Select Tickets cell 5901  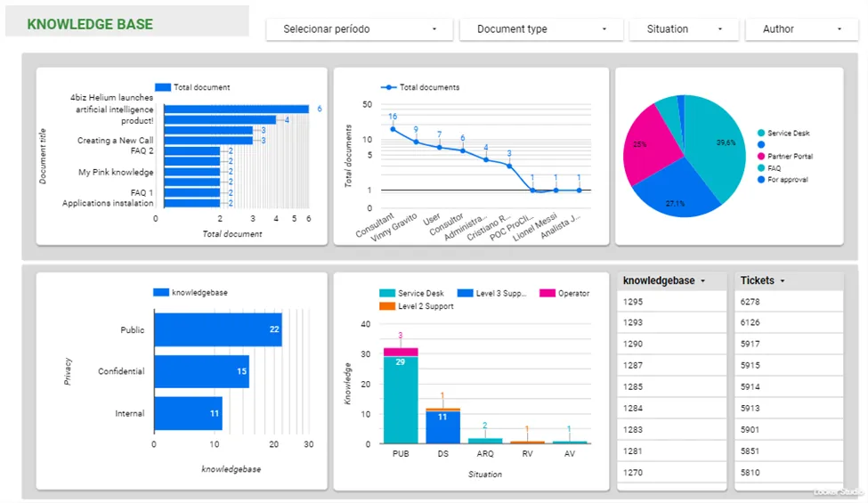pyautogui.click(x=789, y=429)
